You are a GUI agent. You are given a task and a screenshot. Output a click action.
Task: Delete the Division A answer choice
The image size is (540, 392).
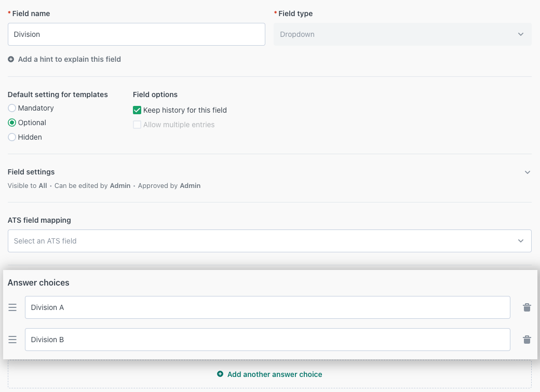pyautogui.click(x=527, y=307)
